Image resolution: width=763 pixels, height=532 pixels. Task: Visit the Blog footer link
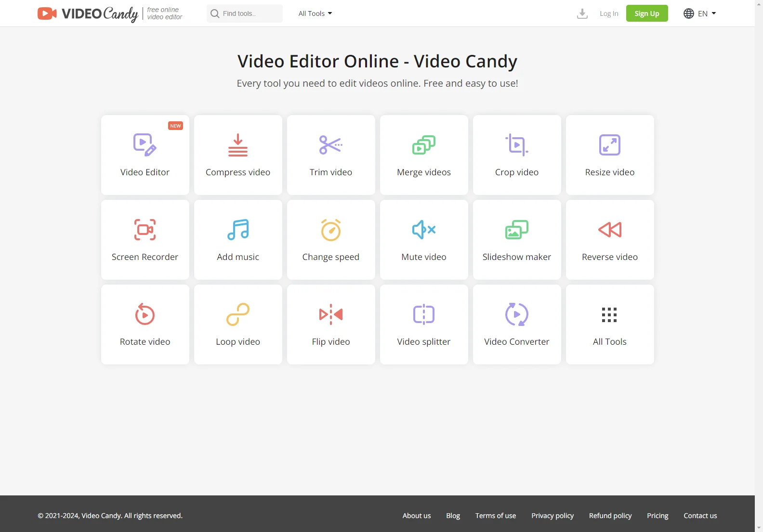click(453, 516)
